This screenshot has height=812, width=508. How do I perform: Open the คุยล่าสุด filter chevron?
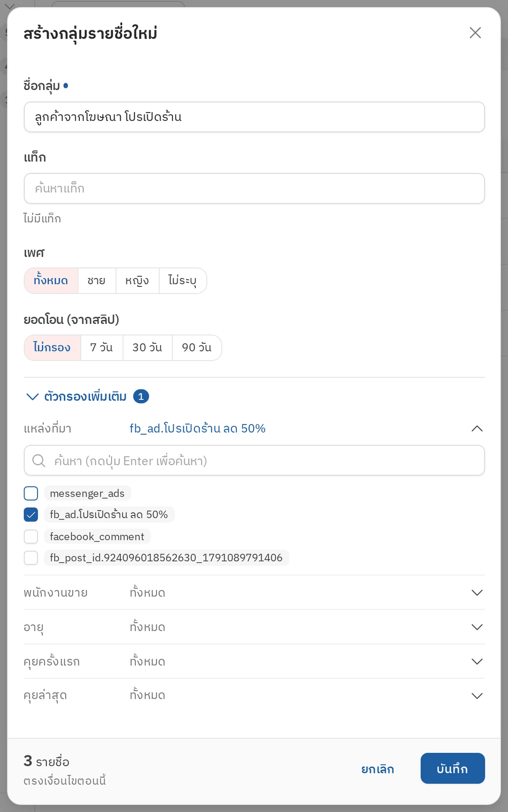477,696
